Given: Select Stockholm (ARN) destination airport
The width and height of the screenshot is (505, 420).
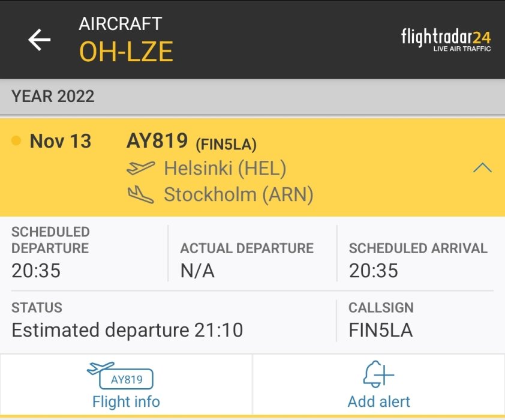Looking at the screenshot, I should (x=239, y=194).
